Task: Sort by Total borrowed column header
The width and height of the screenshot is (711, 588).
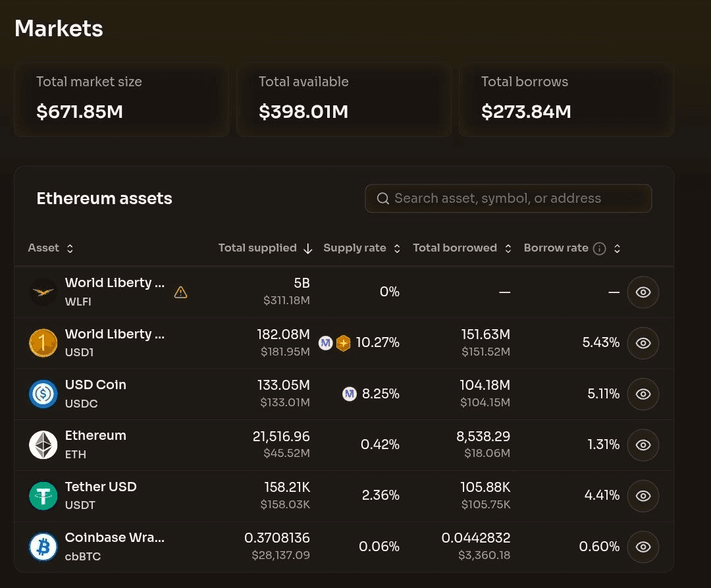Action: pos(462,248)
